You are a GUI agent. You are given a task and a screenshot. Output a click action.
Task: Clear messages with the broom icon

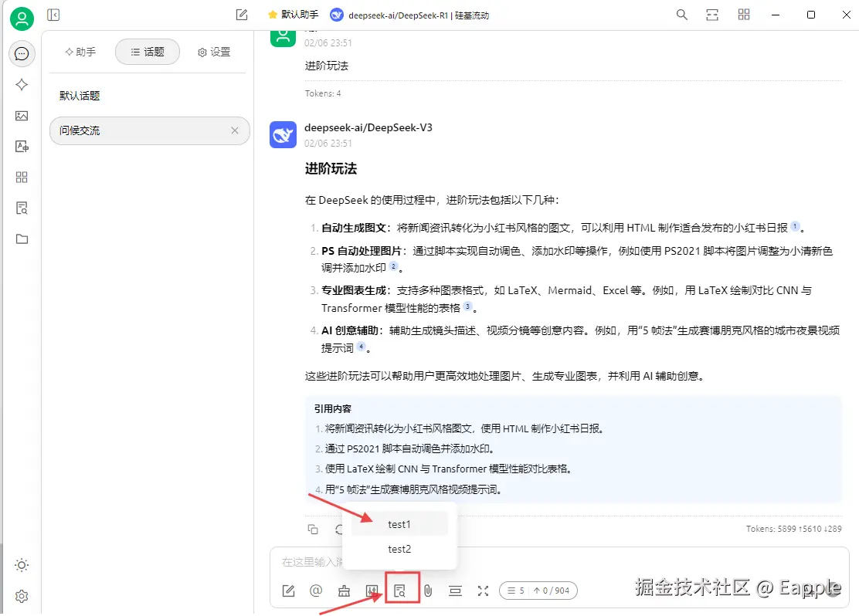point(344,591)
